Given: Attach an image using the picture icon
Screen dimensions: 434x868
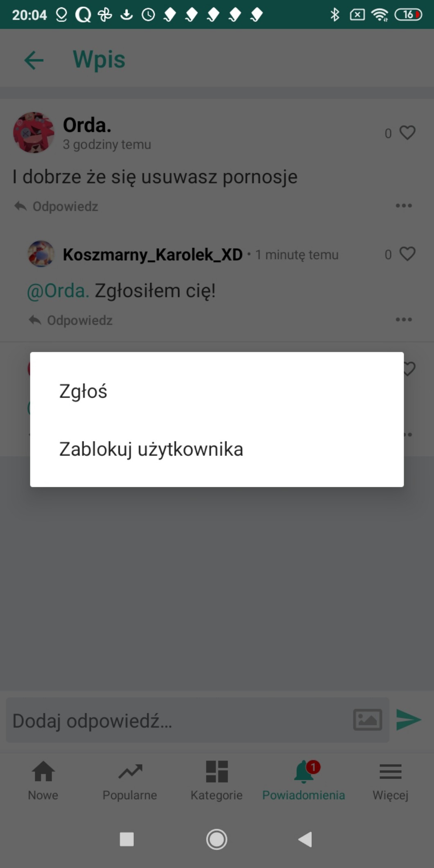Looking at the screenshot, I should point(368,720).
